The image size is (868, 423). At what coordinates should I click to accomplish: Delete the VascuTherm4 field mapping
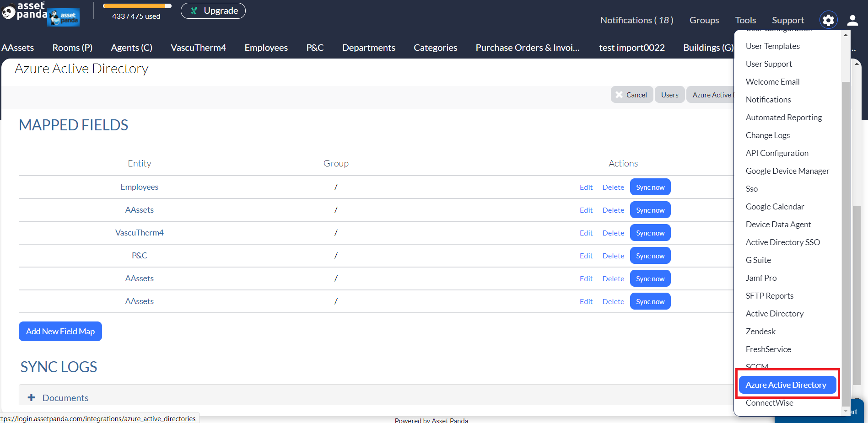tap(613, 233)
